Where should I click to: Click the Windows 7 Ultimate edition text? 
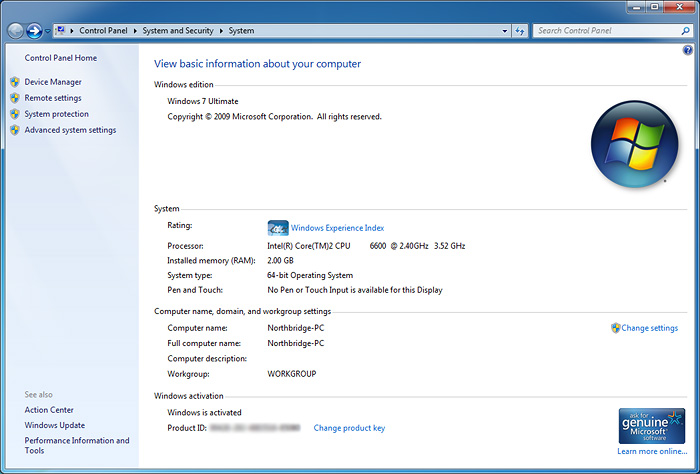click(203, 101)
